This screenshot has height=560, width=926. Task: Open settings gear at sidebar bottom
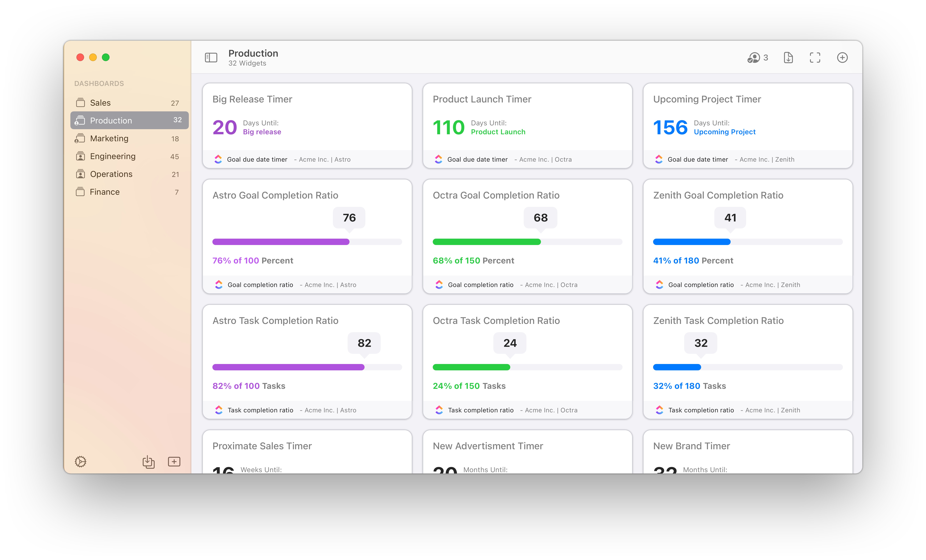pos(80,462)
